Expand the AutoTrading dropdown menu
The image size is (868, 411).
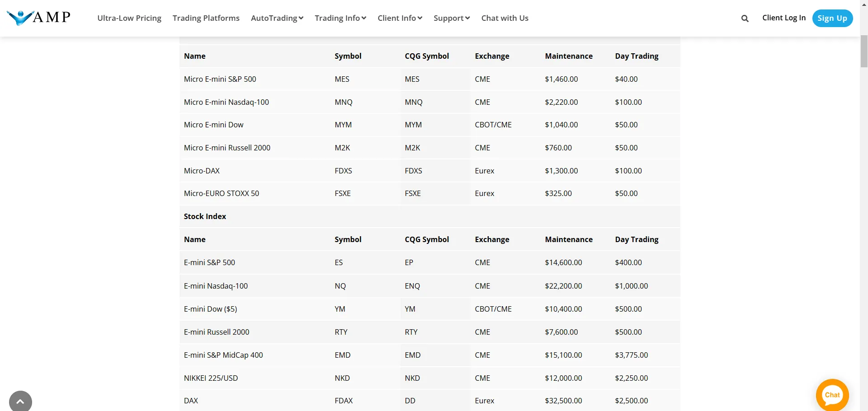(x=277, y=18)
